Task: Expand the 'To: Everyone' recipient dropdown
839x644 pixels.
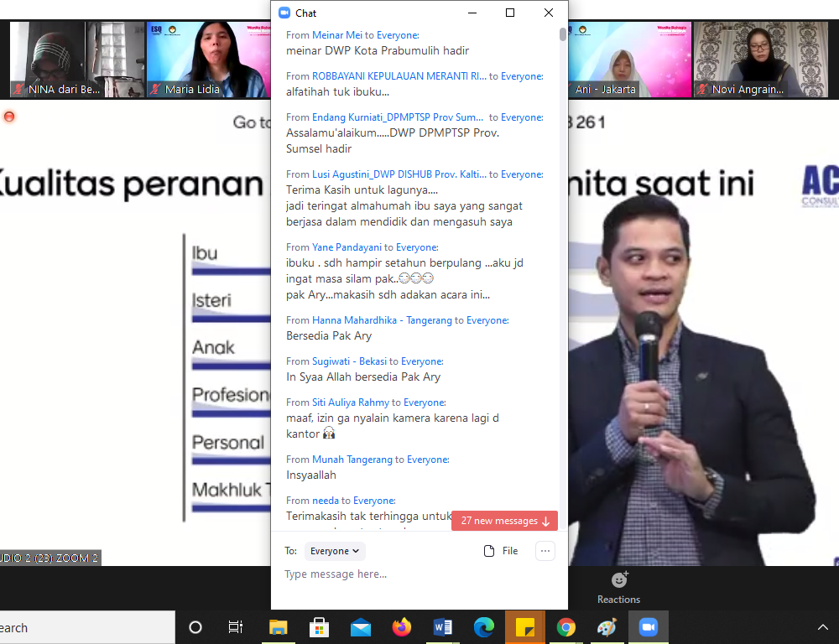Action: (335, 551)
